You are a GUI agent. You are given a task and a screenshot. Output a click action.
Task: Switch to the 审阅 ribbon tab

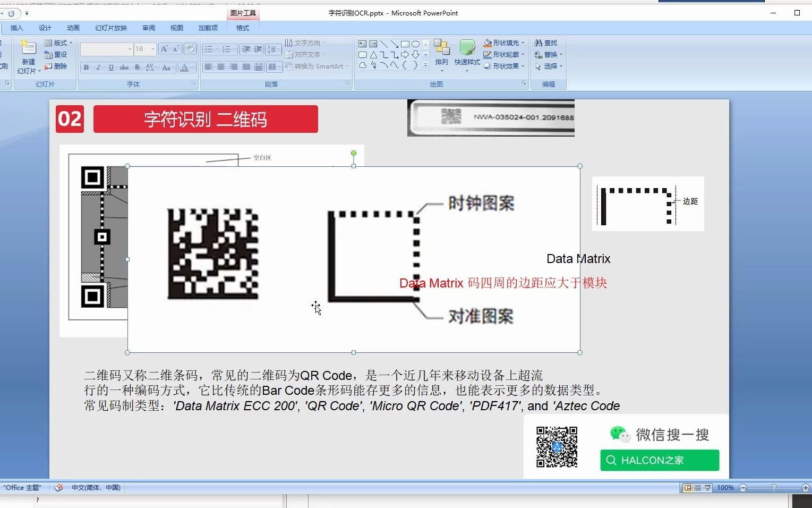pyautogui.click(x=149, y=28)
